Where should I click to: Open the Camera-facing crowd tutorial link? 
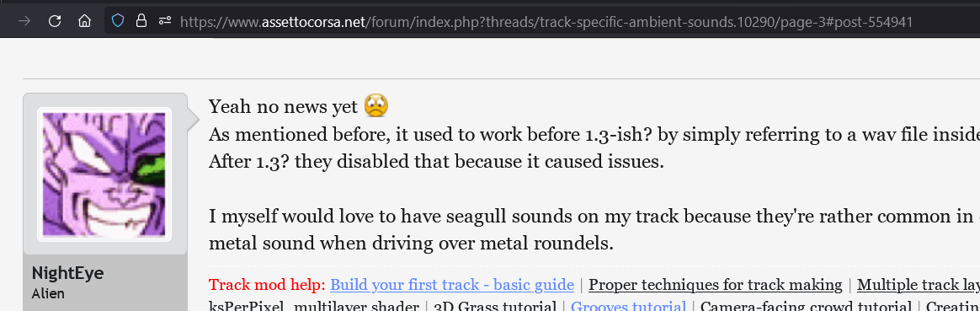(806, 306)
